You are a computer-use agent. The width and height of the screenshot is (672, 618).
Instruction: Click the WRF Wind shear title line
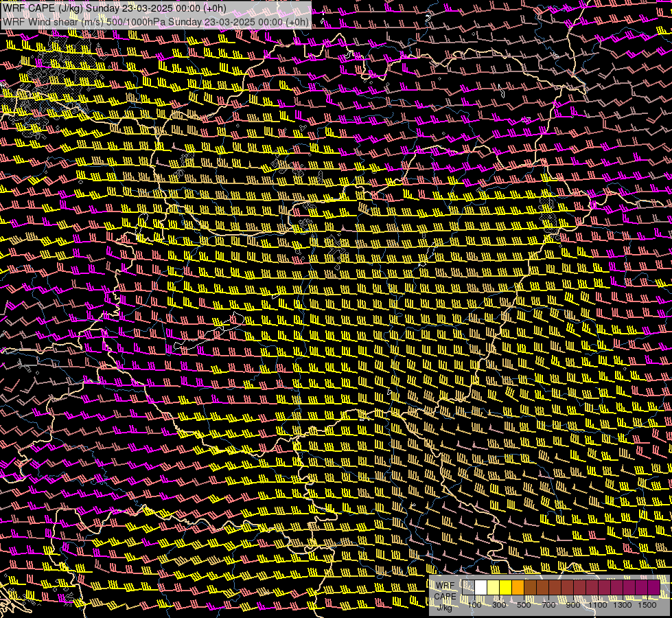click(156, 22)
